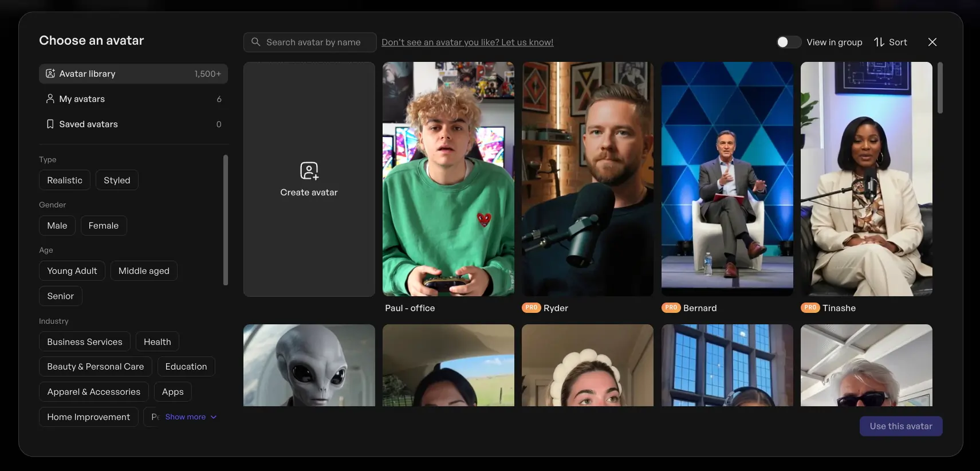This screenshot has height=471, width=980.
Task: Open the Saved avatars section
Action: click(x=133, y=124)
